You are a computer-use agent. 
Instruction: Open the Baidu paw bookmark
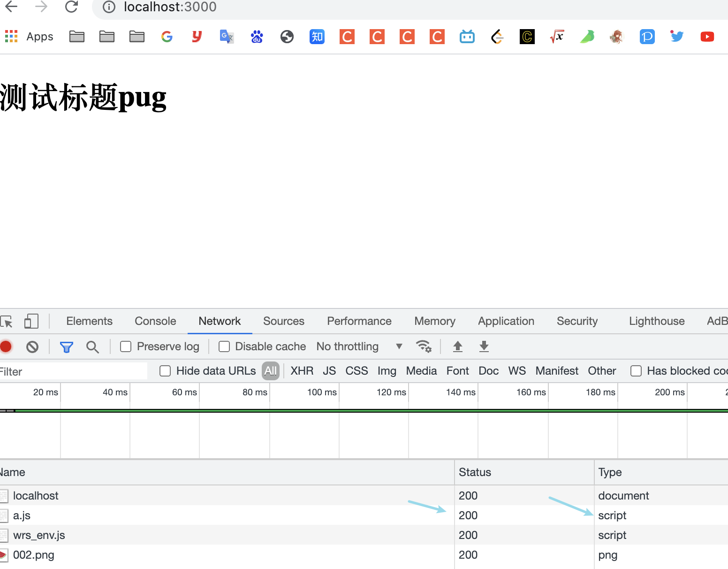(257, 36)
